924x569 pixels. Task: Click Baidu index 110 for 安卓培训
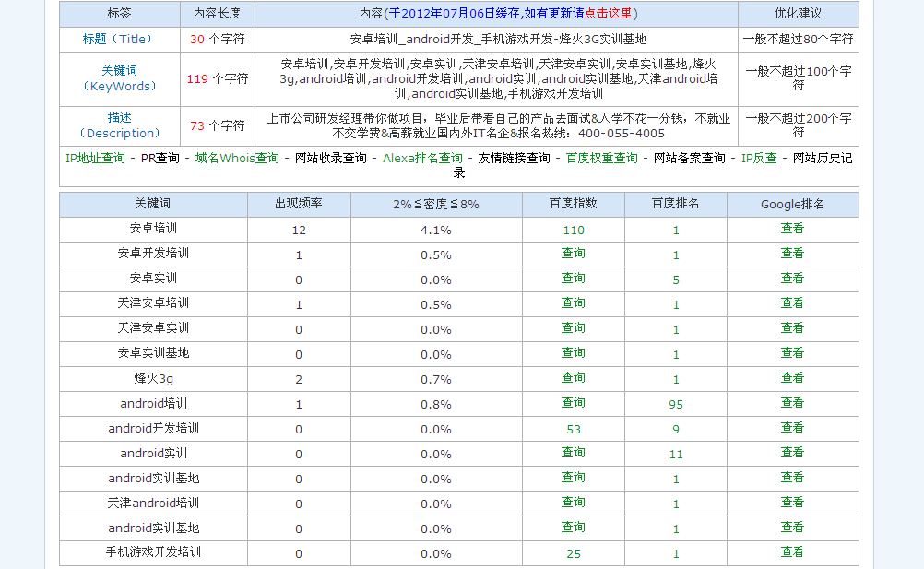[x=574, y=231]
